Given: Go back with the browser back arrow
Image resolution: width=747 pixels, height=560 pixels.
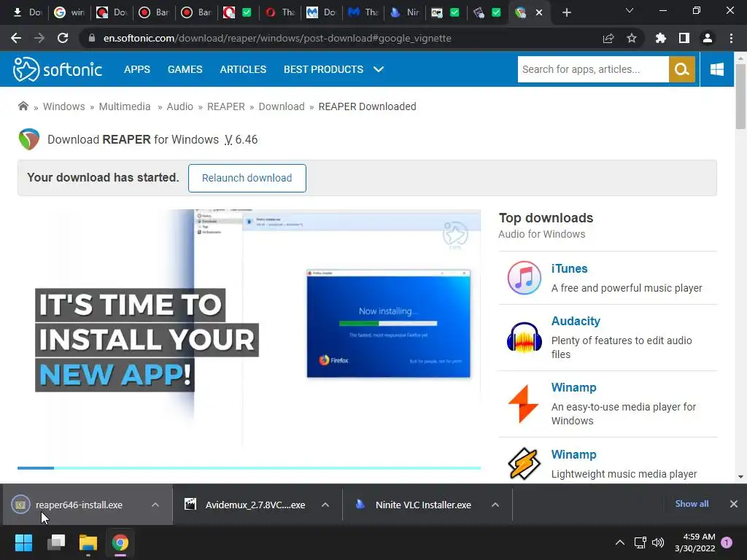Looking at the screenshot, I should (x=16, y=38).
